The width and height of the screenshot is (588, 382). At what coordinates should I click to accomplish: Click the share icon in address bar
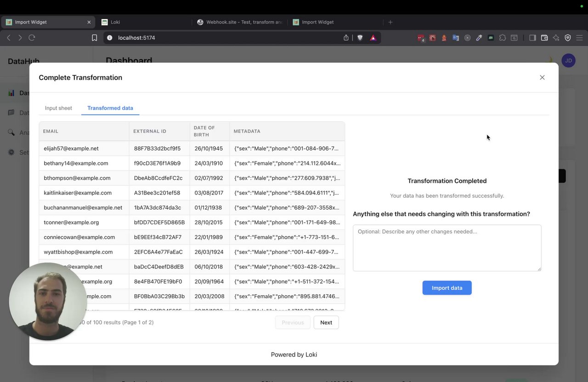[346, 38]
